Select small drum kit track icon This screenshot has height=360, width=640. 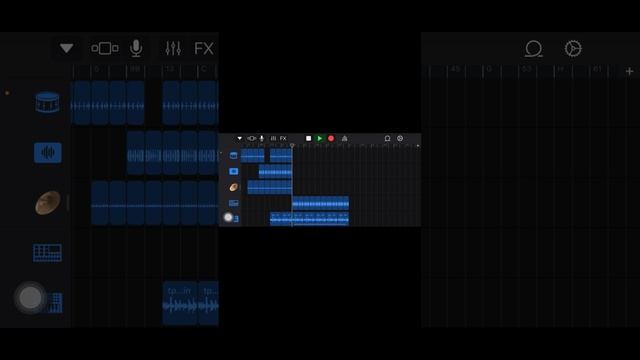tap(233, 155)
